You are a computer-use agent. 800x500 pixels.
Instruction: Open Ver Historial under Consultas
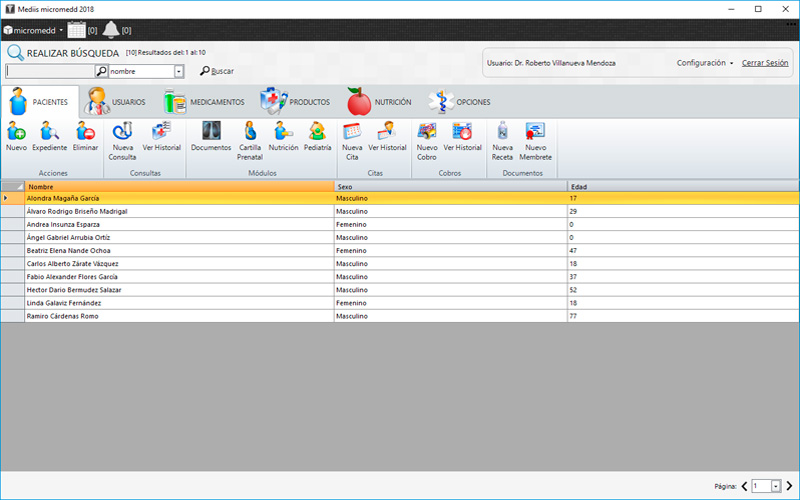(x=162, y=136)
